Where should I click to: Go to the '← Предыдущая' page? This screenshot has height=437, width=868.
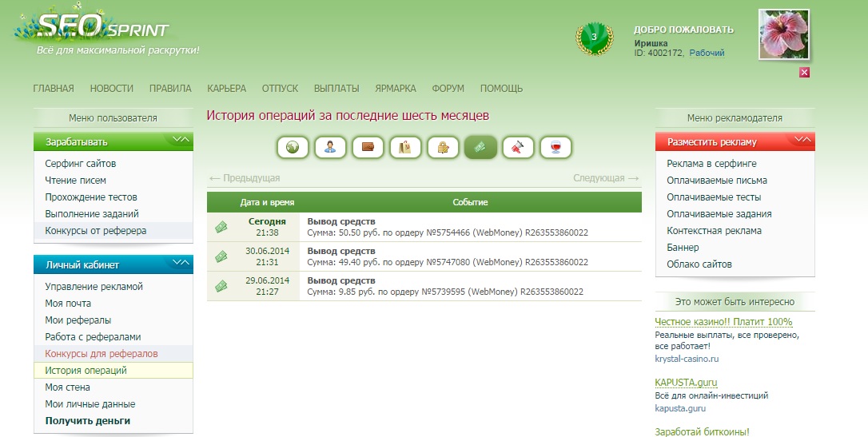tap(245, 178)
